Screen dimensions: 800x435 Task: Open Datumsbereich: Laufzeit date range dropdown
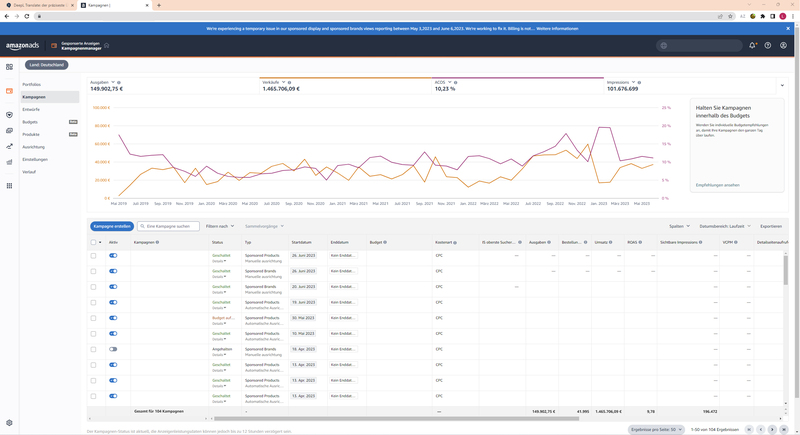tap(723, 226)
